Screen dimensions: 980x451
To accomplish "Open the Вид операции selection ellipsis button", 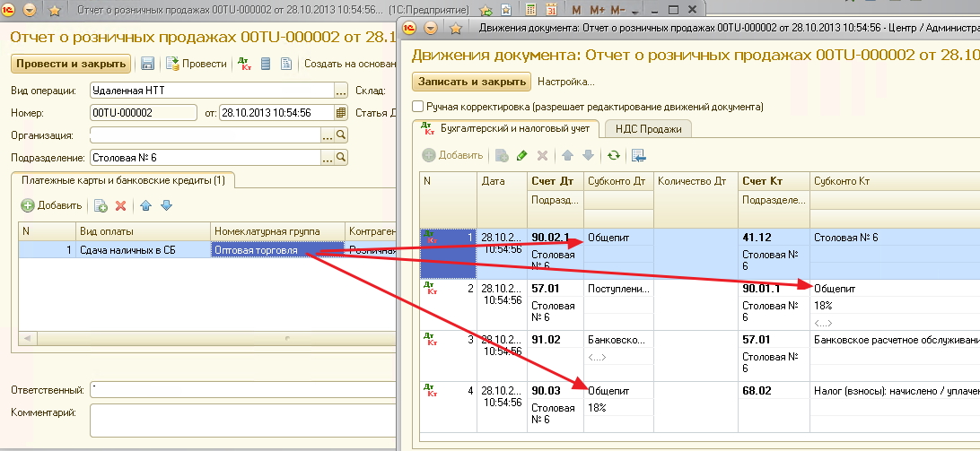I will point(340,91).
